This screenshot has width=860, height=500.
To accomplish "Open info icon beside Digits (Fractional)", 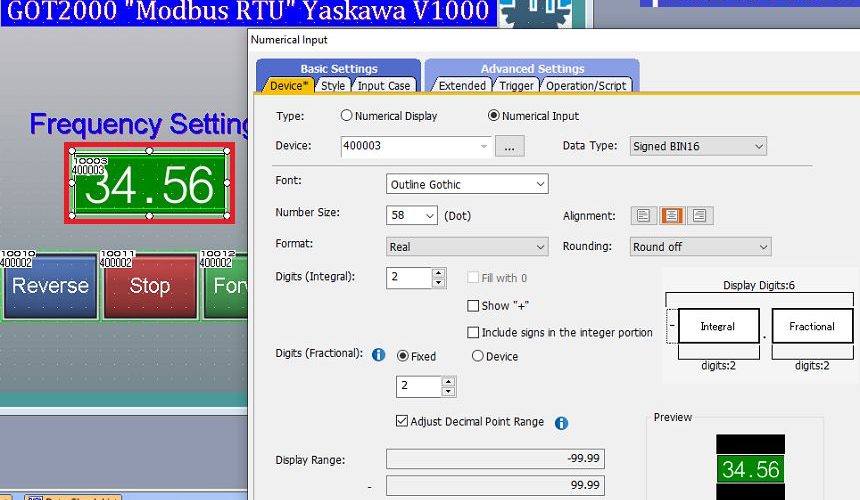I will click(x=378, y=355).
